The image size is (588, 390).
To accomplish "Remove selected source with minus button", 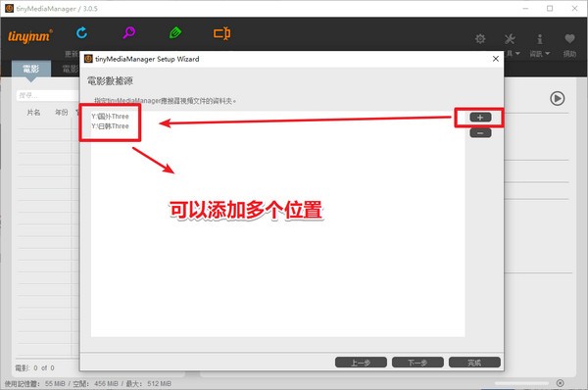I will pos(480,132).
